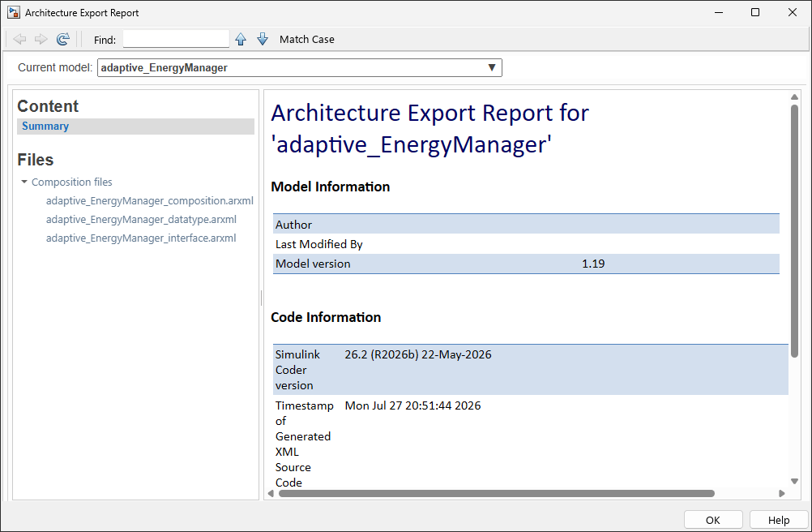The width and height of the screenshot is (812, 532).
Task: Click the timestamp Mon Jul 27 20:51:44 2026
Action: 412,405
